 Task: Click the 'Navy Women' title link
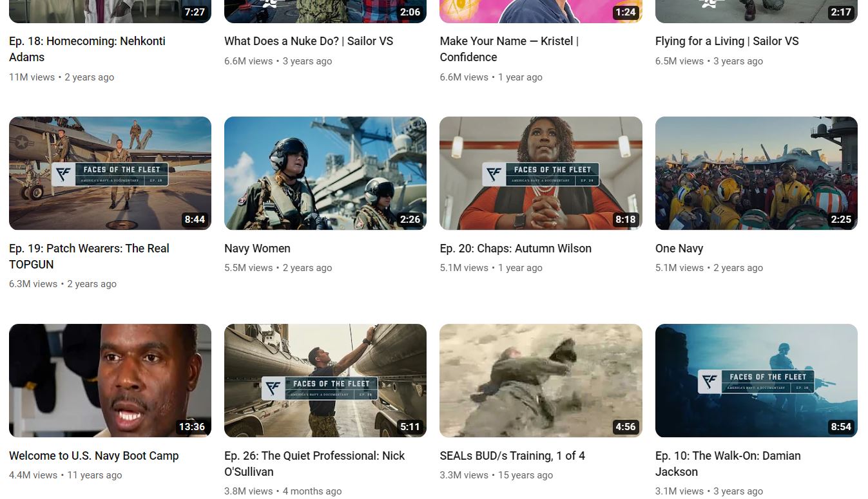[257, 249]
